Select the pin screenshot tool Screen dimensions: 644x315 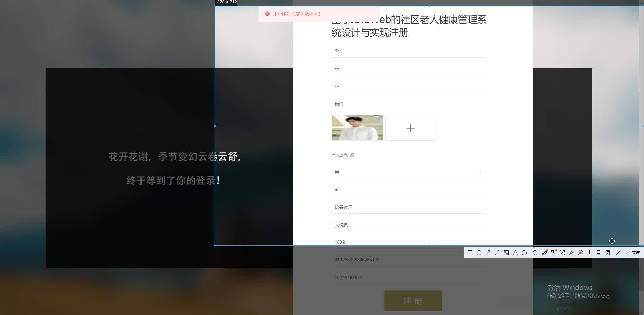[571, 252]
